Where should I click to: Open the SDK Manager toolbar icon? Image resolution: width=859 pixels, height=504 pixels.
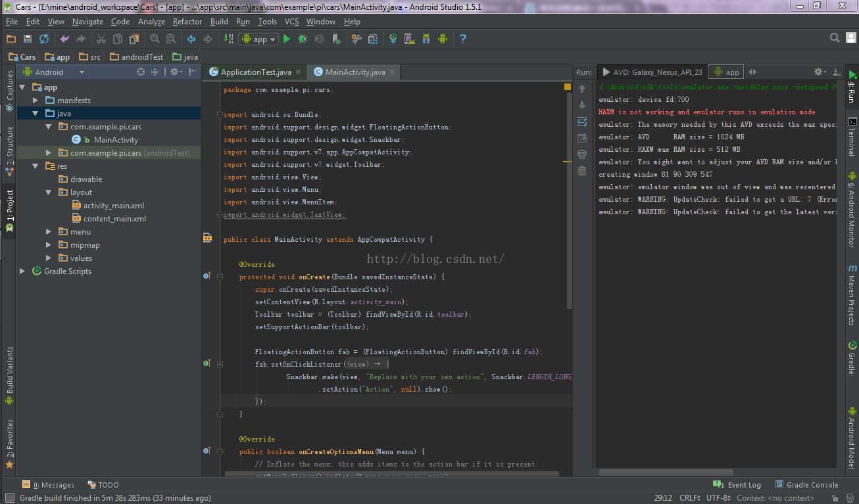426,39
